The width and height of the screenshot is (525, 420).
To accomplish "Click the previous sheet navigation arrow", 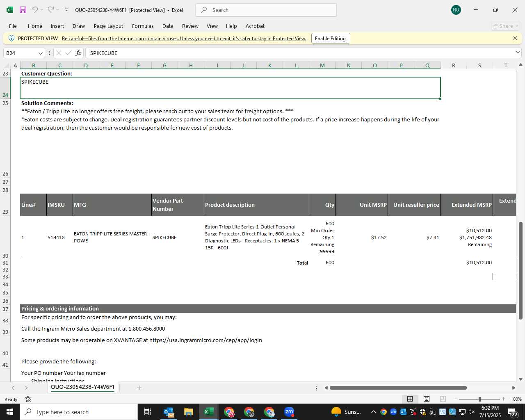I will [13, 388].
